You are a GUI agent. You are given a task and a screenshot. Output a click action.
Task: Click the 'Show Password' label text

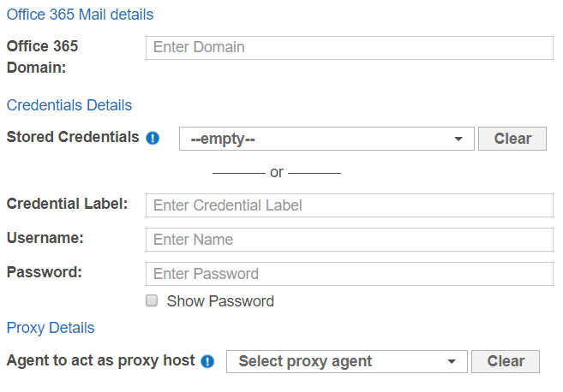220,301
